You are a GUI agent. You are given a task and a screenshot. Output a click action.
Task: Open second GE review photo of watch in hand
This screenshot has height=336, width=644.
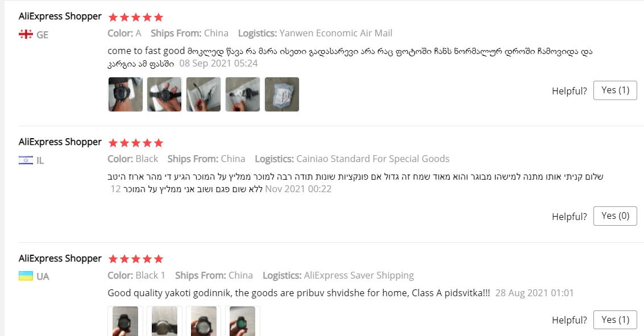(x=164, y=94)
